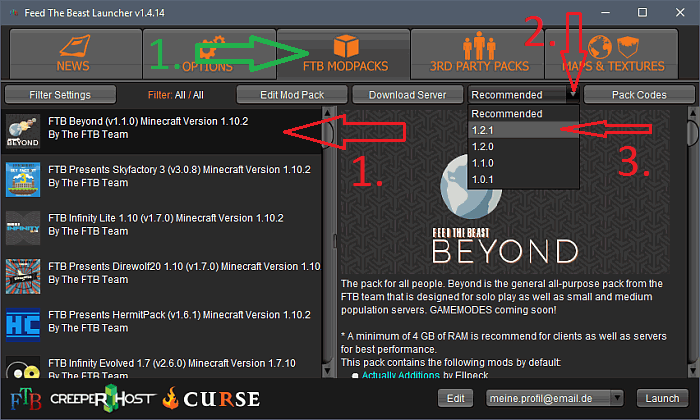The width and height of the screenshot is (700, 420).
Task: Select version 1.2.1 from the list
Action: coord(522,129)
